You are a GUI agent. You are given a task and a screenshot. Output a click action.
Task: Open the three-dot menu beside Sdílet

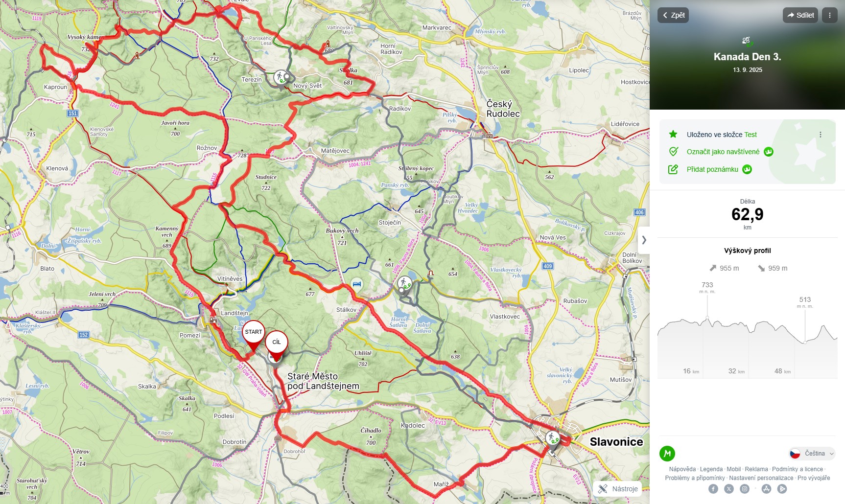(829, 15)
